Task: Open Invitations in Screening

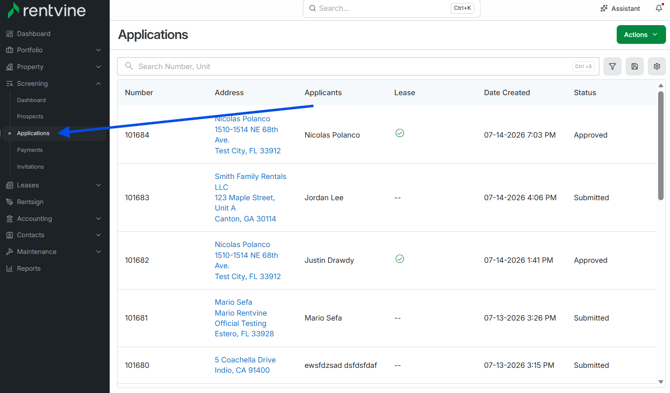Action: coord(30,167)
